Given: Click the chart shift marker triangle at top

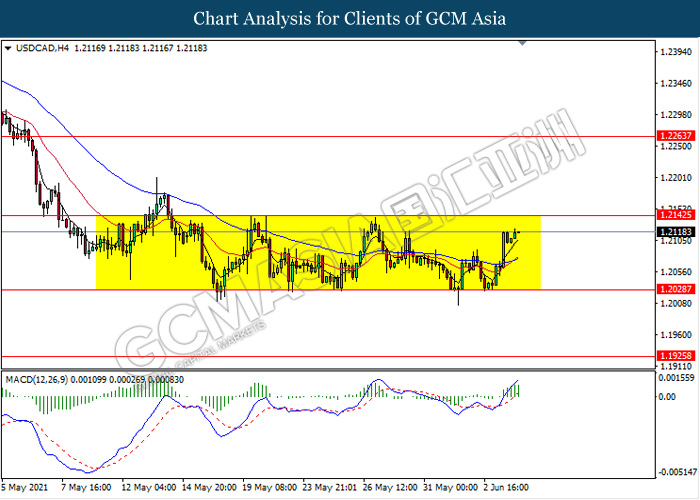Looking at the screenshot, I should pos(522,43).
